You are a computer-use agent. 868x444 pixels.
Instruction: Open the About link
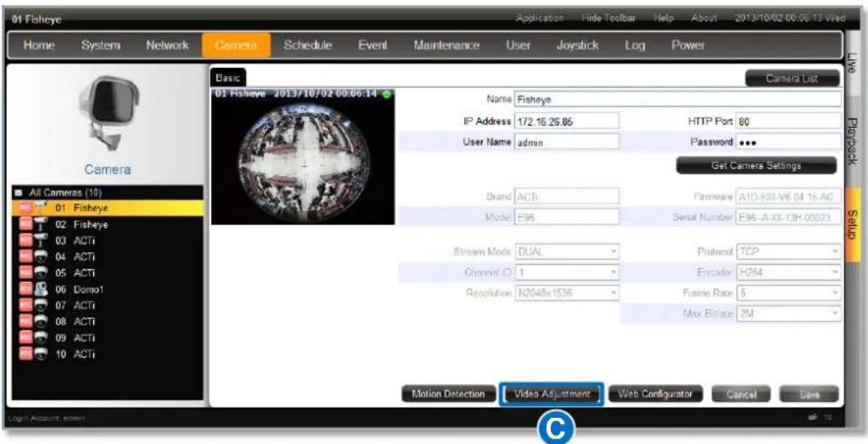click(x=704, y=18)
